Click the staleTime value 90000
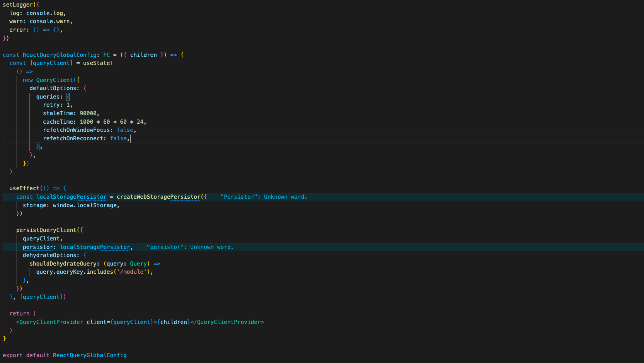 (x=88, y=113)
